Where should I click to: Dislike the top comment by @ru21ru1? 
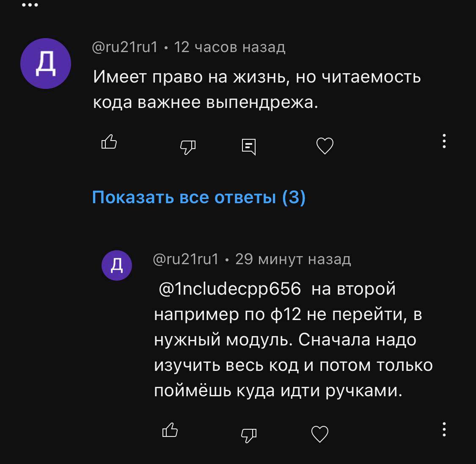(x=188, y=146)
